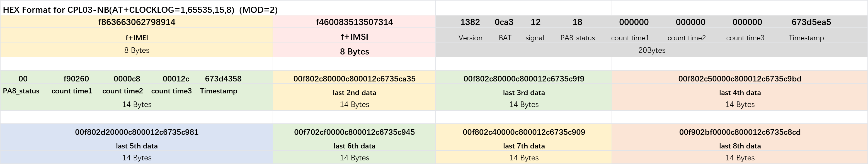The image size is (868, 164).
Task: Click the f+IMEI label cell
Action: (x=137, y=37)
